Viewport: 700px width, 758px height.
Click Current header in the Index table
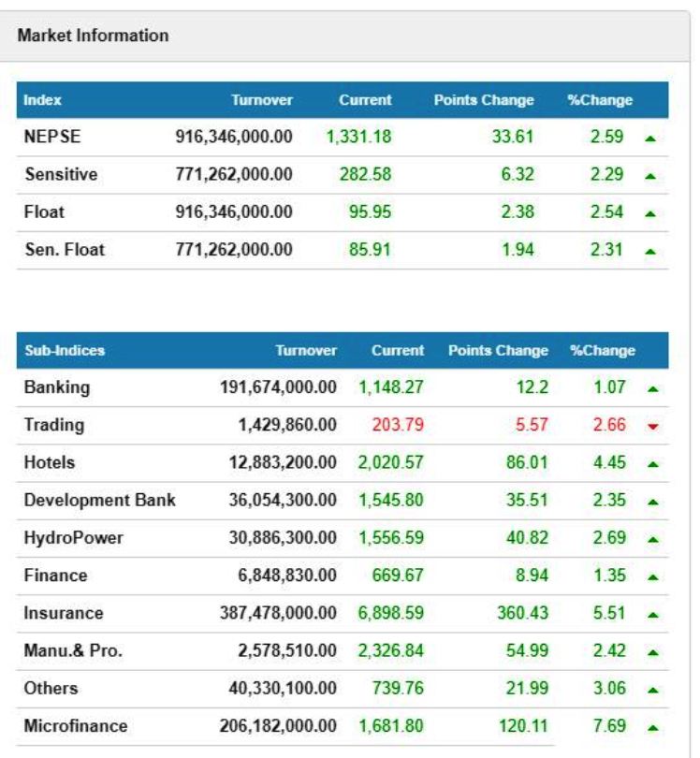click(365, 100)
